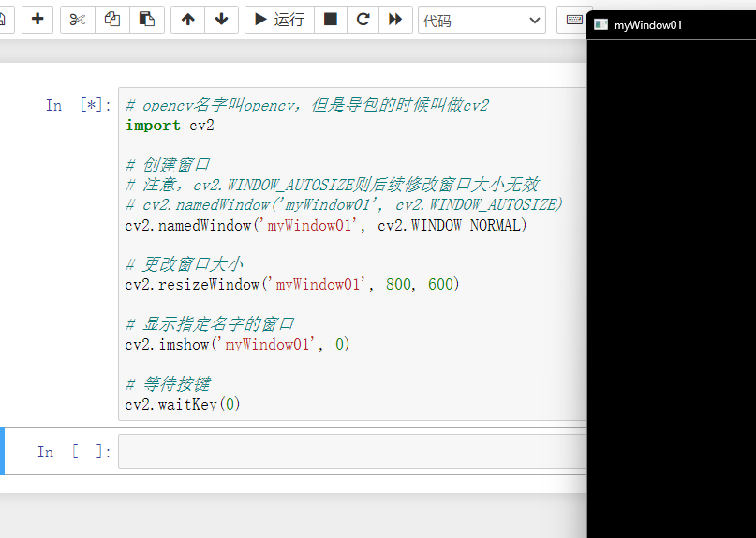Insert a cell below with plus icon
Viewport: 756px width, 538px height.
click(x=37, y=20)
